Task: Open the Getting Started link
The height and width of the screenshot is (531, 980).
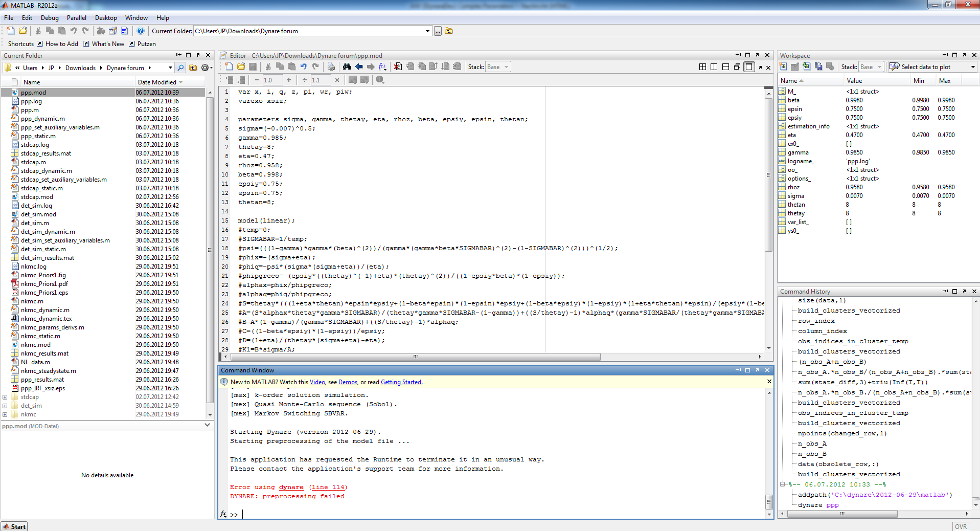Action: pos(401,382)
